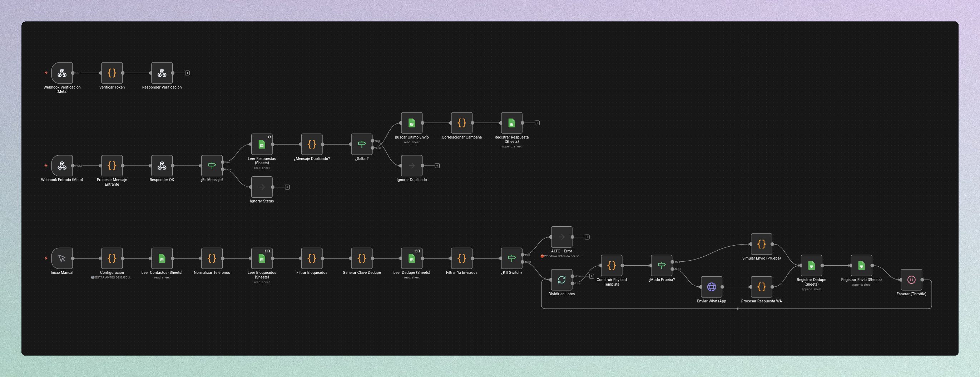Open the Leer Contactos (Sheets) node
The width and height of the screenshot is (980, 377).
point(162,259)
